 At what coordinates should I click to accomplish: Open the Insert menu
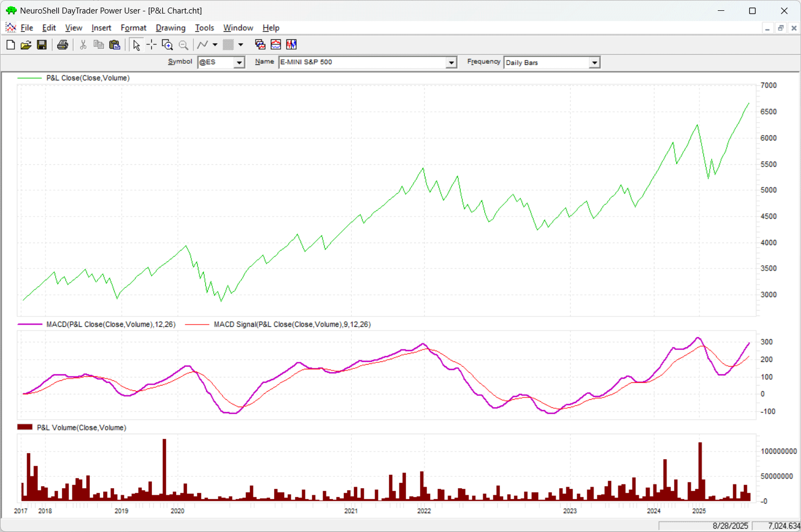click(101, 28)
